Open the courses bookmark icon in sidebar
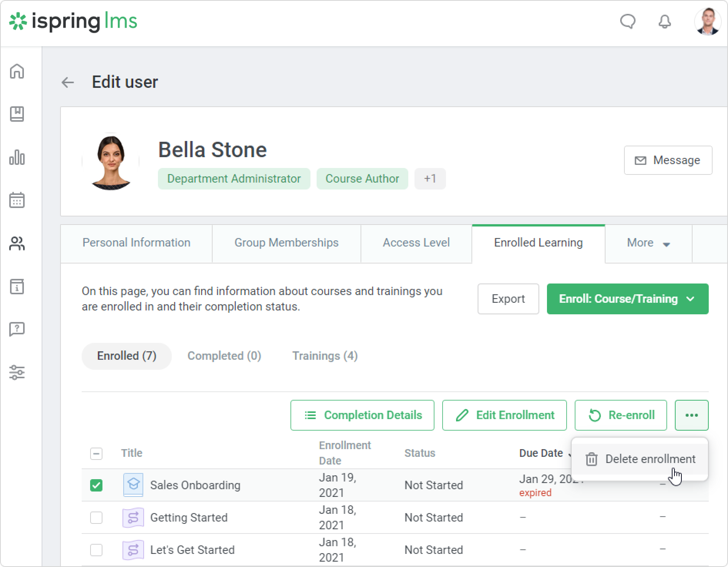This screenshot has height=567, width=728. click(x=17, y=114)
